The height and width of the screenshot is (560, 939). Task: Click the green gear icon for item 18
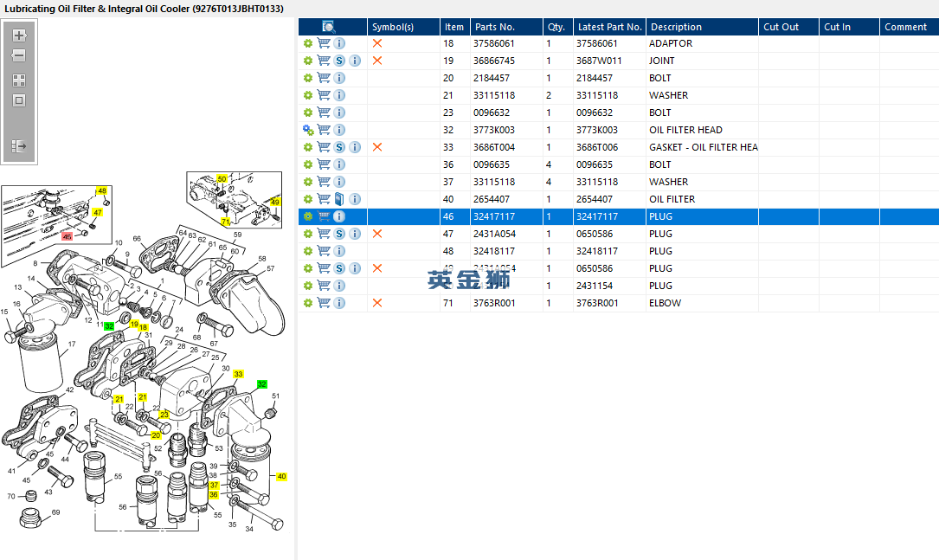(308, 43)
